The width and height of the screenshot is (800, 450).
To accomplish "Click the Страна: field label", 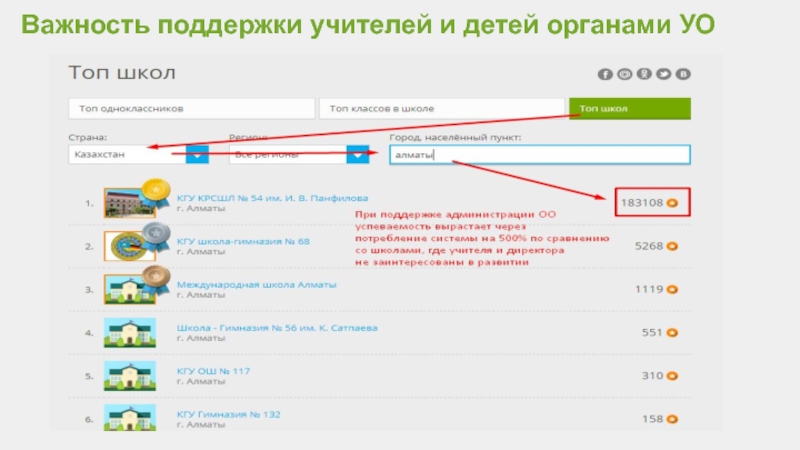I will click(x=88, y=137).
